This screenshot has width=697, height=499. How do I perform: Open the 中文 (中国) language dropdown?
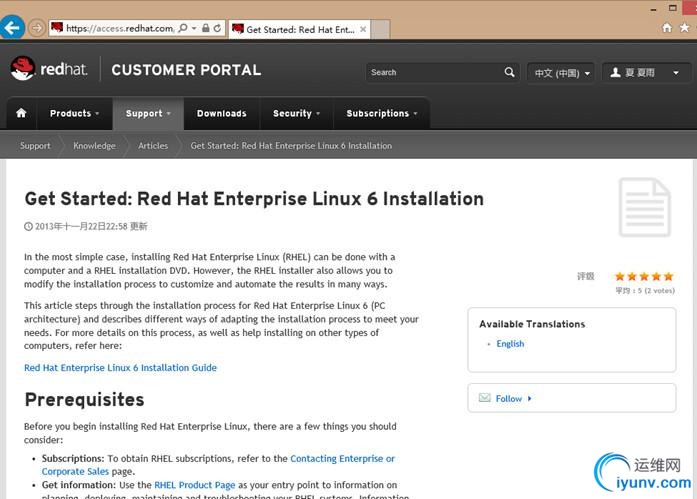(x=561, y=73)
